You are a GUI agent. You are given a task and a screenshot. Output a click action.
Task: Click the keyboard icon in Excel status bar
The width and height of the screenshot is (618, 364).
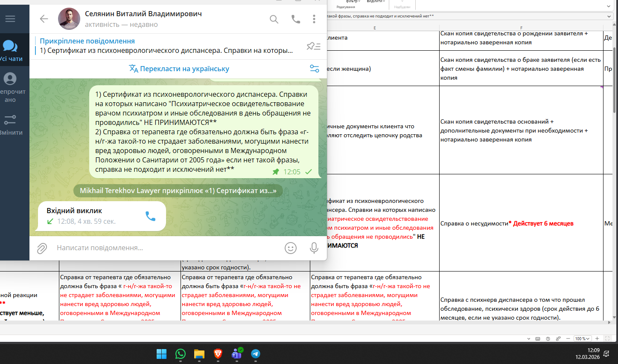[538, 339]
